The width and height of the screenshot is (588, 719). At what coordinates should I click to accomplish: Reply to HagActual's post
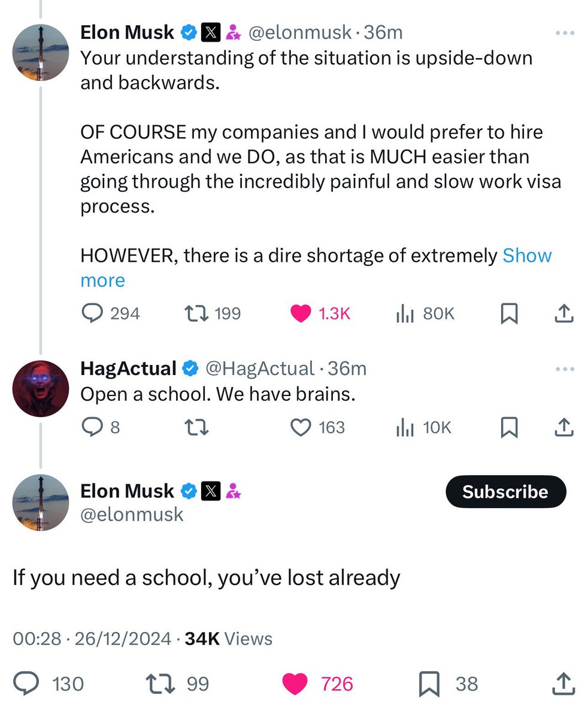[x=92, y=427]
